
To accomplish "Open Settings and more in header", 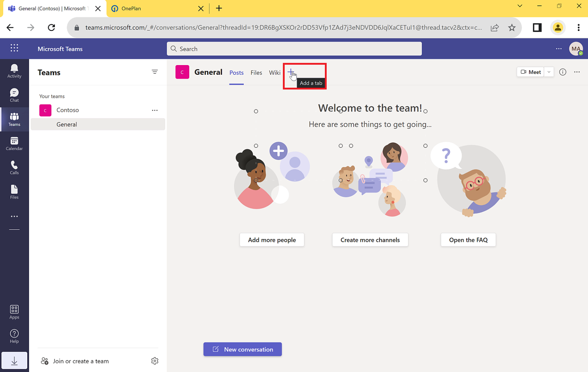I will tap(559, 49).
